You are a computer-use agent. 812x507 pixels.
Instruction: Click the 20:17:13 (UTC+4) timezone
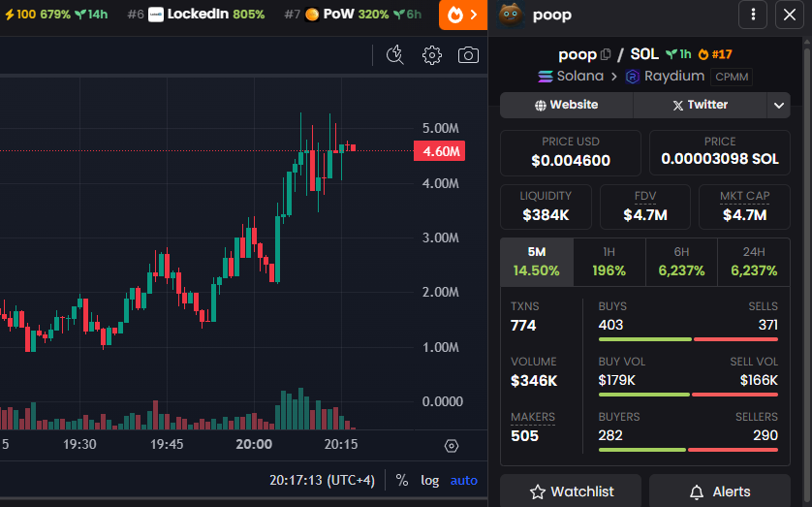click(322, 480)
